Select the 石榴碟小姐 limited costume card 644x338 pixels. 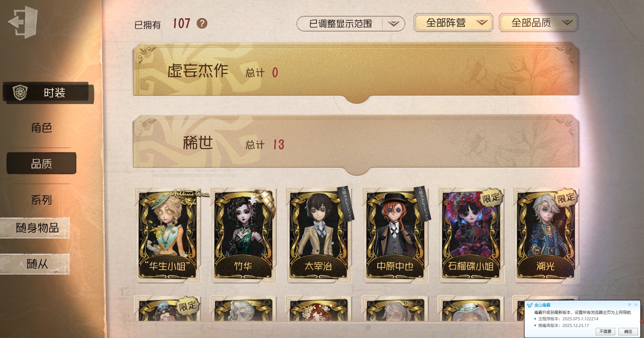[x=471, y=235]
